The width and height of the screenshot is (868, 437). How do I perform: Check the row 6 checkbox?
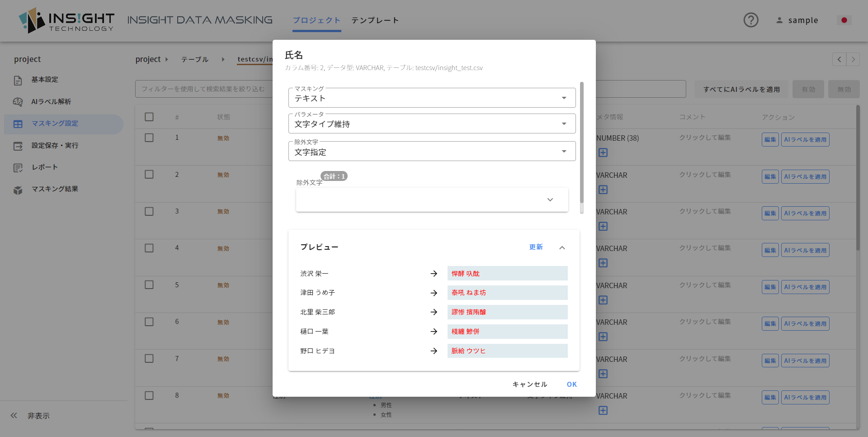coord(149,322)
